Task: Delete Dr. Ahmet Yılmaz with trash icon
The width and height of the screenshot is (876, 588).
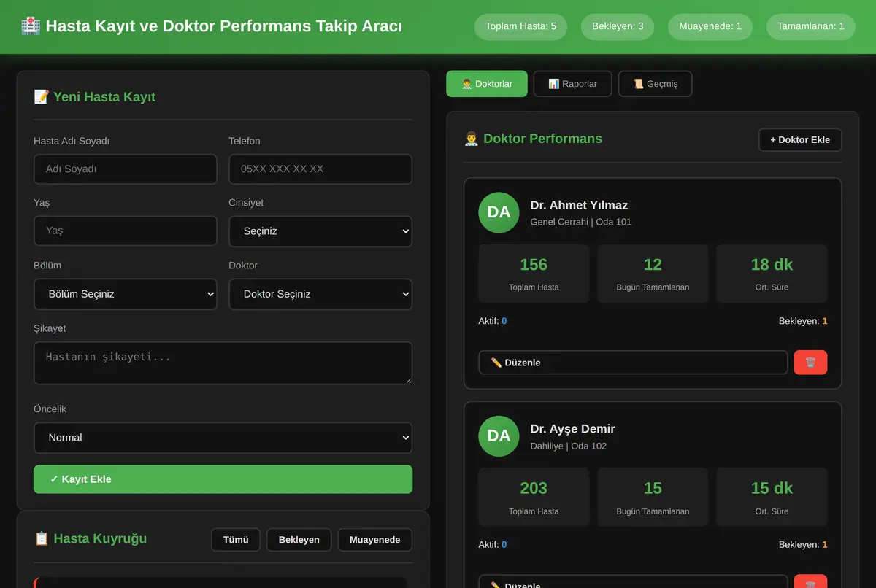Action: tap(810, 363)
